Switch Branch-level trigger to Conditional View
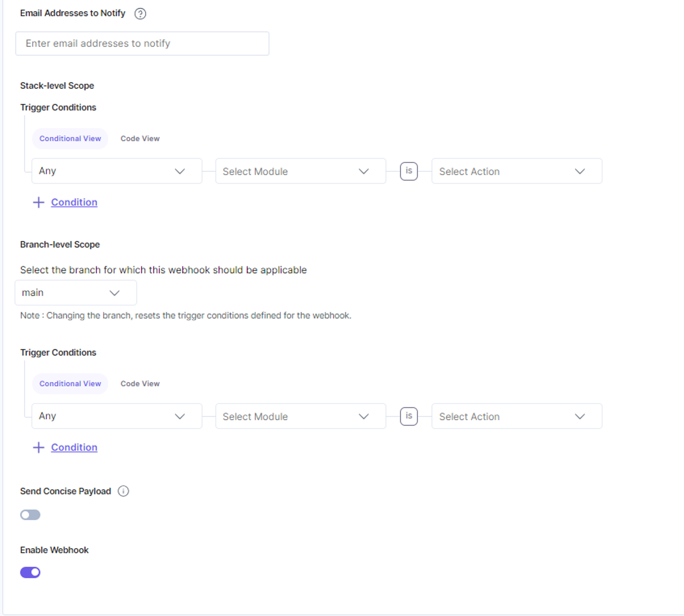 click(x=70, y=383)
